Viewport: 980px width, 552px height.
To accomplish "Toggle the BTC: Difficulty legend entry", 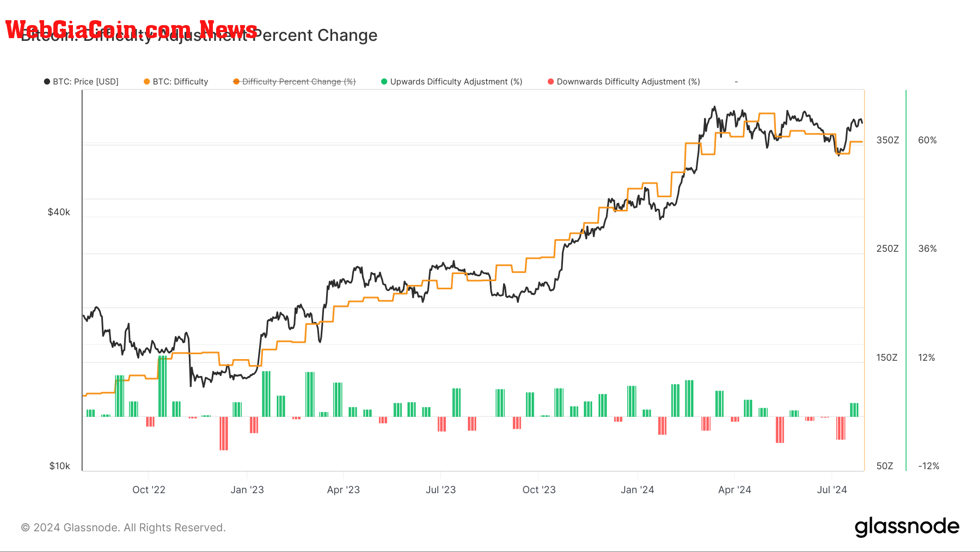I will 176,82.
